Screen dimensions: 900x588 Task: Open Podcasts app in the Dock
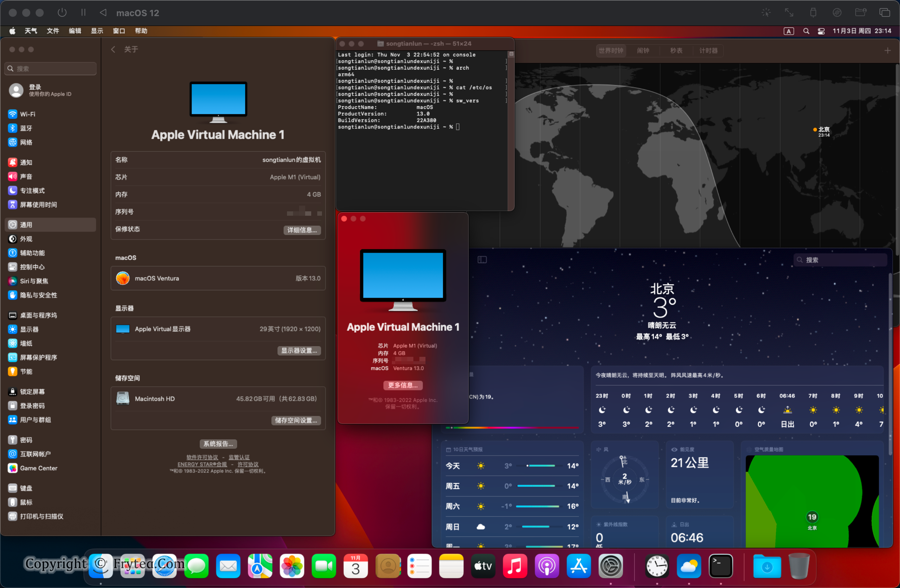click(546, 566)
